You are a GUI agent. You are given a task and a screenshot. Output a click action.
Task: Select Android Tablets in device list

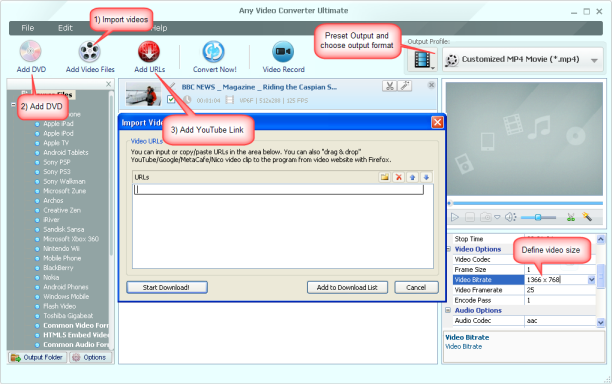(66, 153)
